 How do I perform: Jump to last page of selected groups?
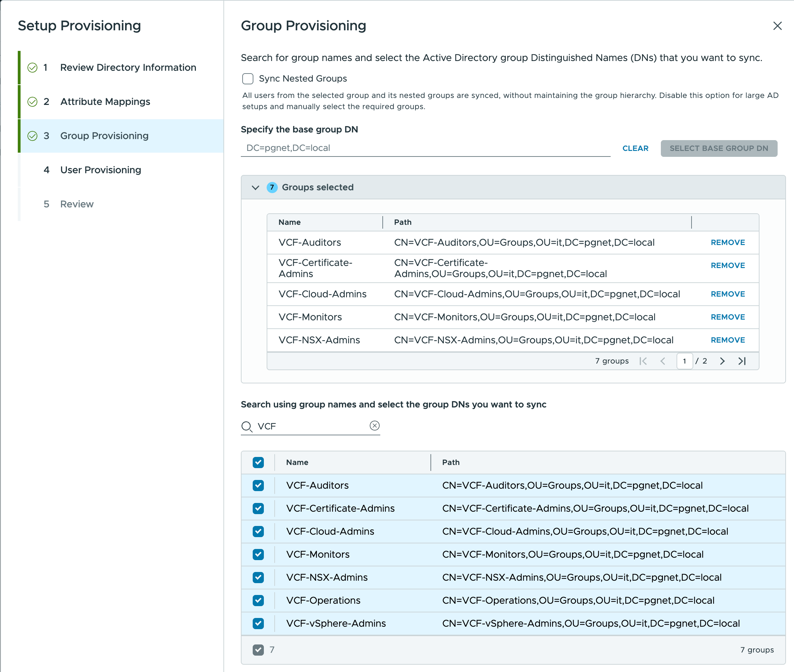[742, 361]
